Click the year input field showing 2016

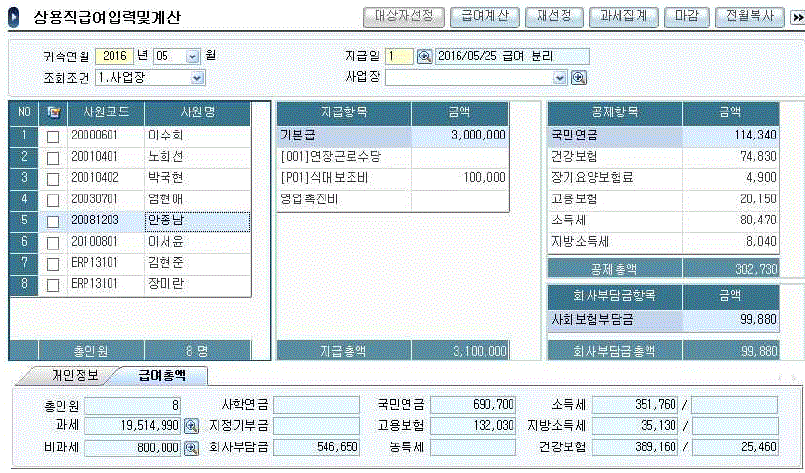coord(117,56)
